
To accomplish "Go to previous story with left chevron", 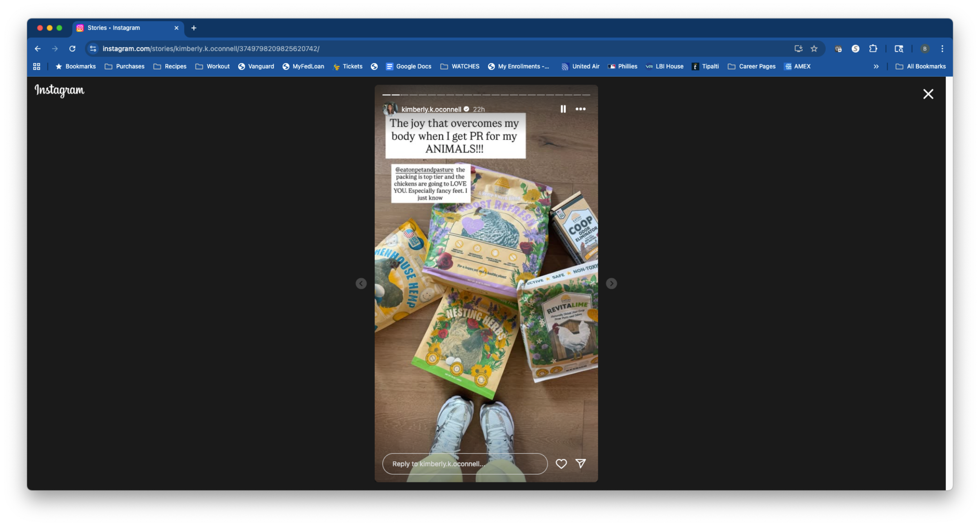I will point(361,283).
